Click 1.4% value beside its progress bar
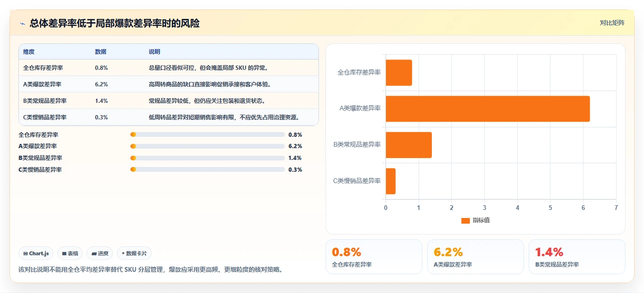 pyautogui.click(x=295, y=158)
